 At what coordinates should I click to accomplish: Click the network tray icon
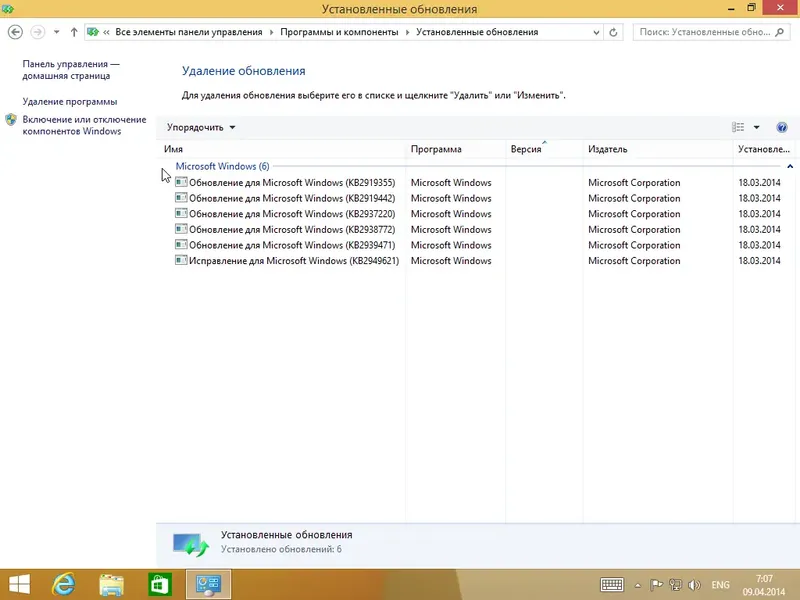pyautogui.click(x=676, y=585)
